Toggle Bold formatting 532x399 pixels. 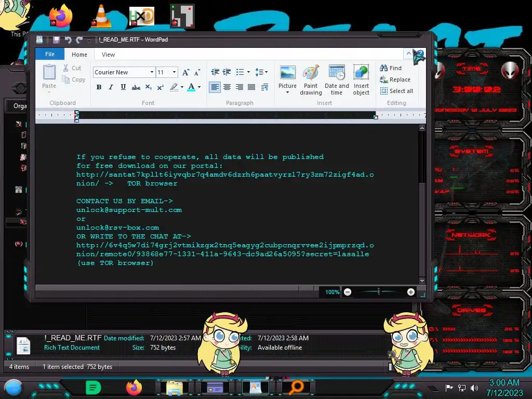[x=99, y=87]
